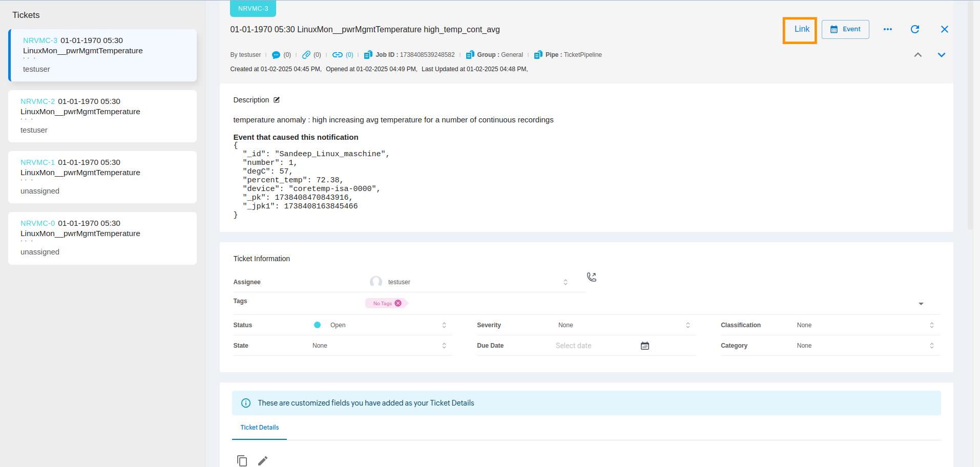Switch to the Ticket Details tab

click(x=260, y=428)
